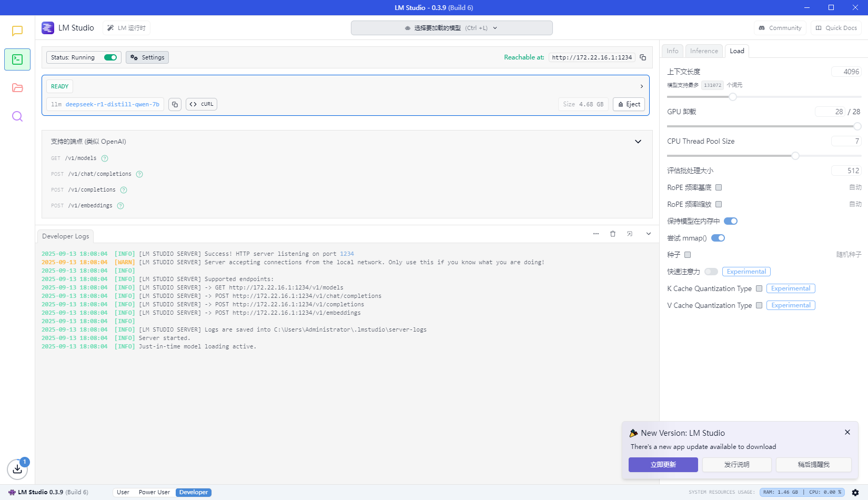Open the downloads icon with badge

tap(17, 468)
